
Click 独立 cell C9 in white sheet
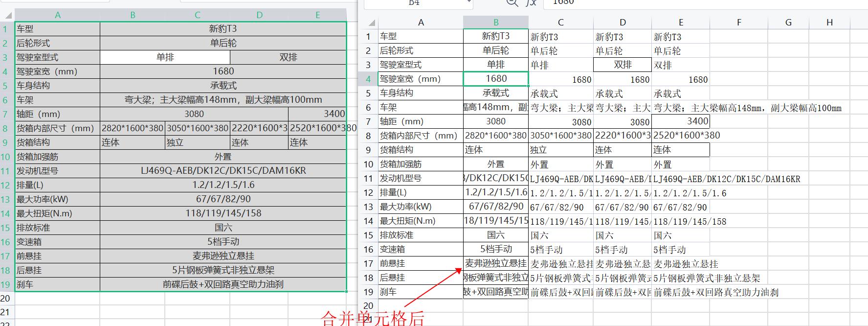pyautogui.click(x=561, y=150)
